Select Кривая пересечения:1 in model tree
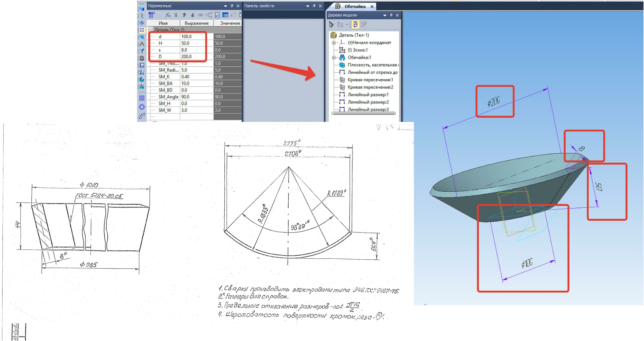Viewport: 644px width, 341px height. click(x=370, y=80)
